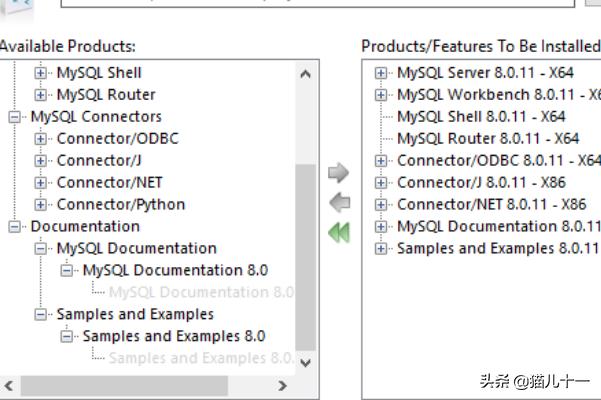Select available MySQL Documentation 8.0 expandable row
The height and width of the screenshot is (400, 601).
pos(176,270)
